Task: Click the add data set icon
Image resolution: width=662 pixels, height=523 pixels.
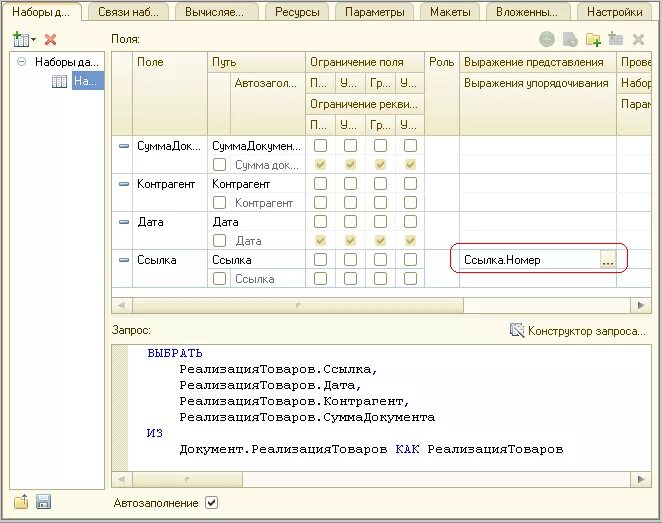Action: (x=20, y=39)
